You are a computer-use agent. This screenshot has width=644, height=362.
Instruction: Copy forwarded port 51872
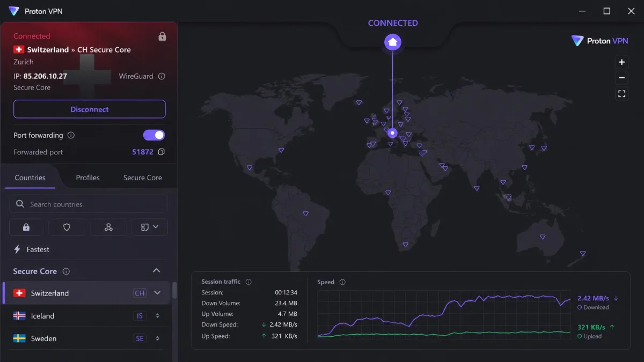point(161,152)
